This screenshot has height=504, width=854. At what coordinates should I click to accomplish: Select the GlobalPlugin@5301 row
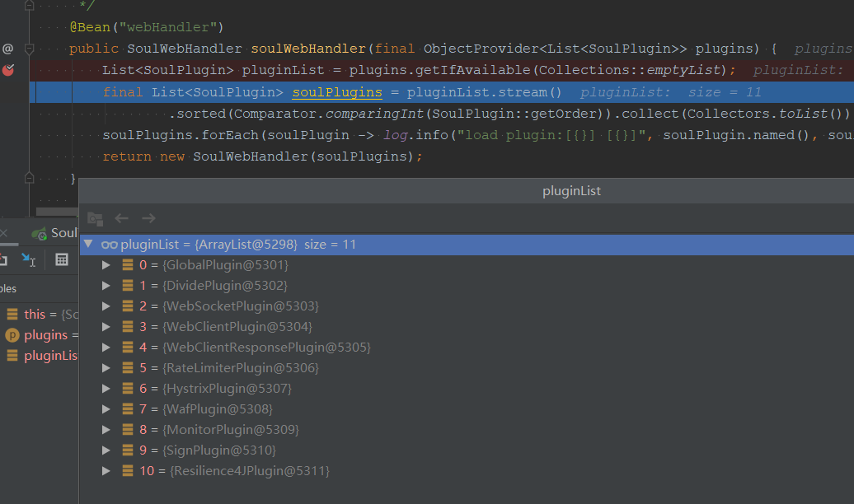click(467, 265)
